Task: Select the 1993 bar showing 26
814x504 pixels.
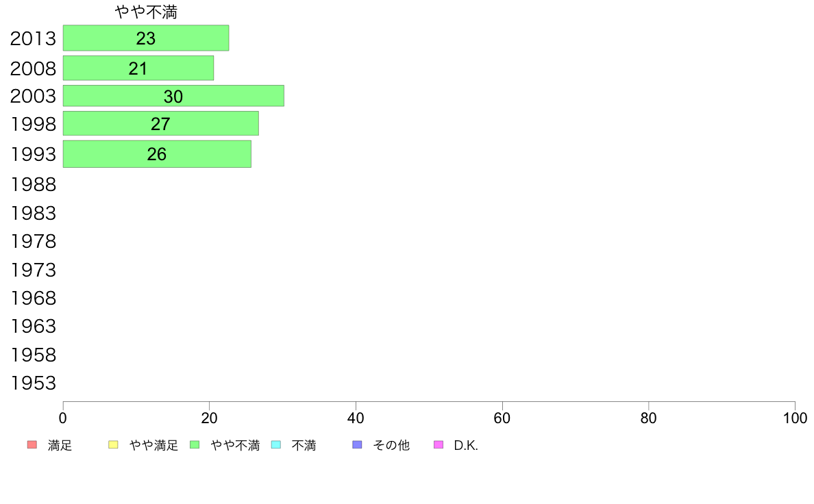Action: pos(158,154)
